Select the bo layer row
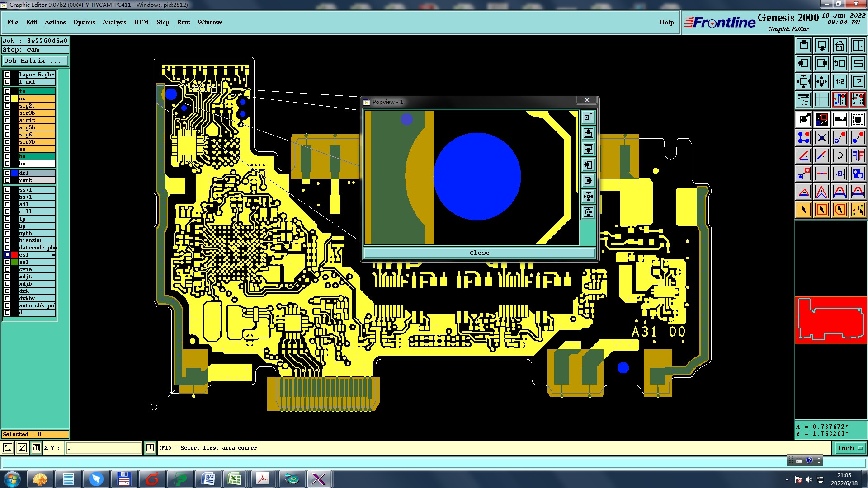The width and height of the screenshot is (868, 488). [37, 164]
